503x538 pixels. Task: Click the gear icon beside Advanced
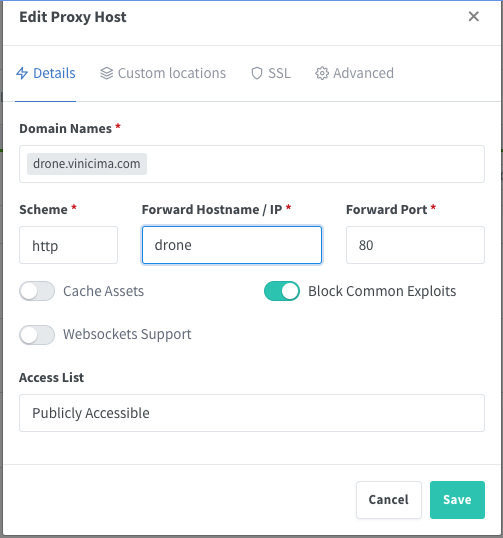coord(322,73)
